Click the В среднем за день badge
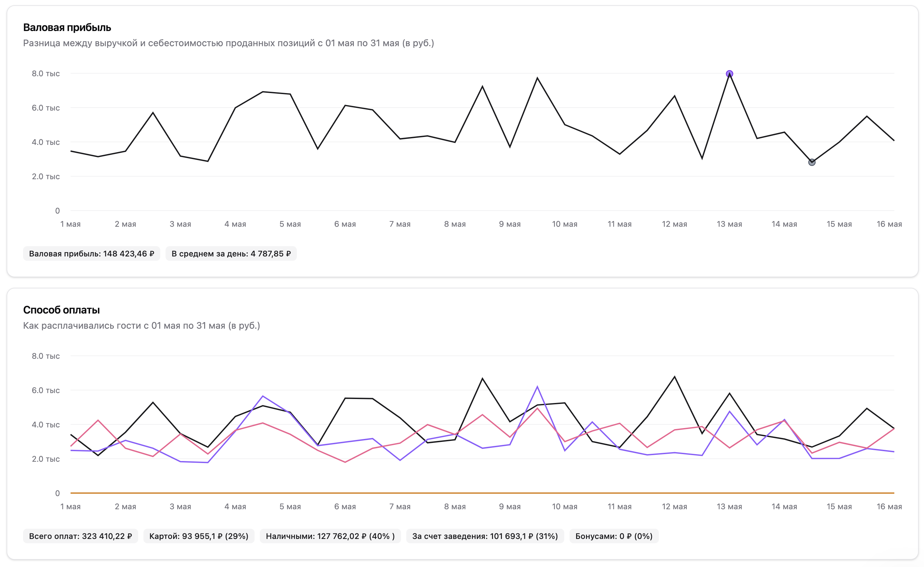Image resolution: width=924 pixels, height=567 pixels. pos(231,254)
